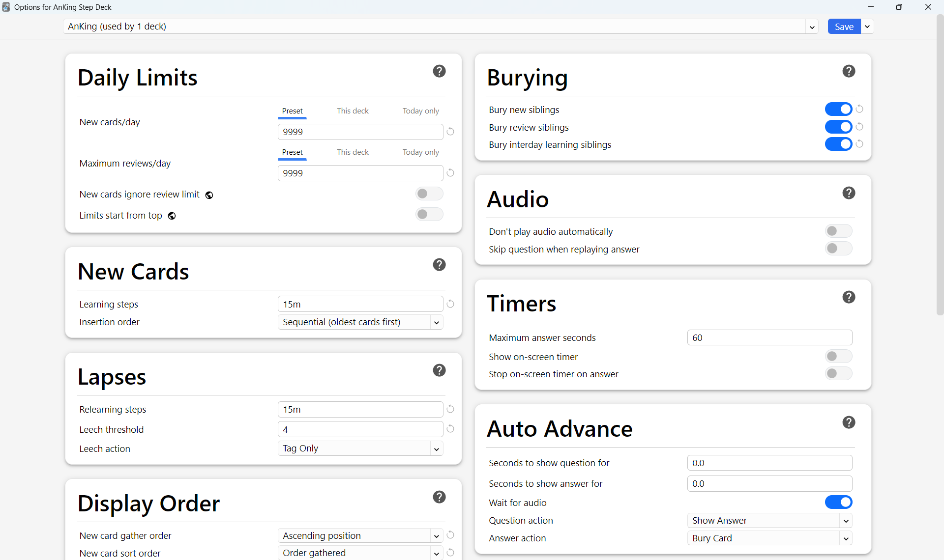Open Answer action Bury Card dropdown
The width and height of the screenshot is (944, 560).
coord(769,538)
